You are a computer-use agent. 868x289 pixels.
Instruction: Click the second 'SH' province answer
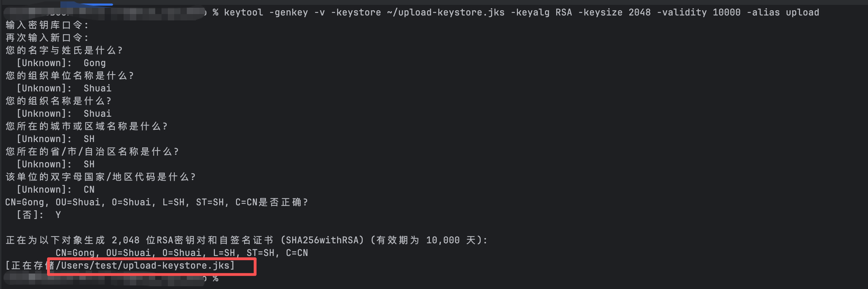pos(89,164)
